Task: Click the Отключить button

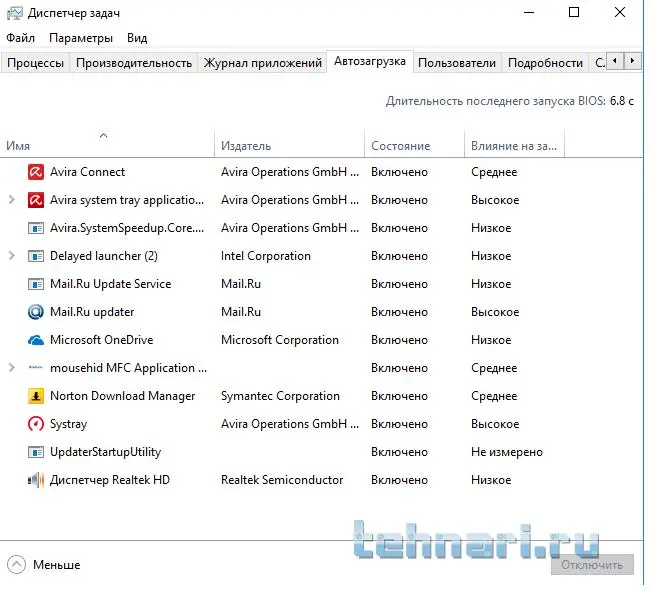Action: (x=592, y=565)
